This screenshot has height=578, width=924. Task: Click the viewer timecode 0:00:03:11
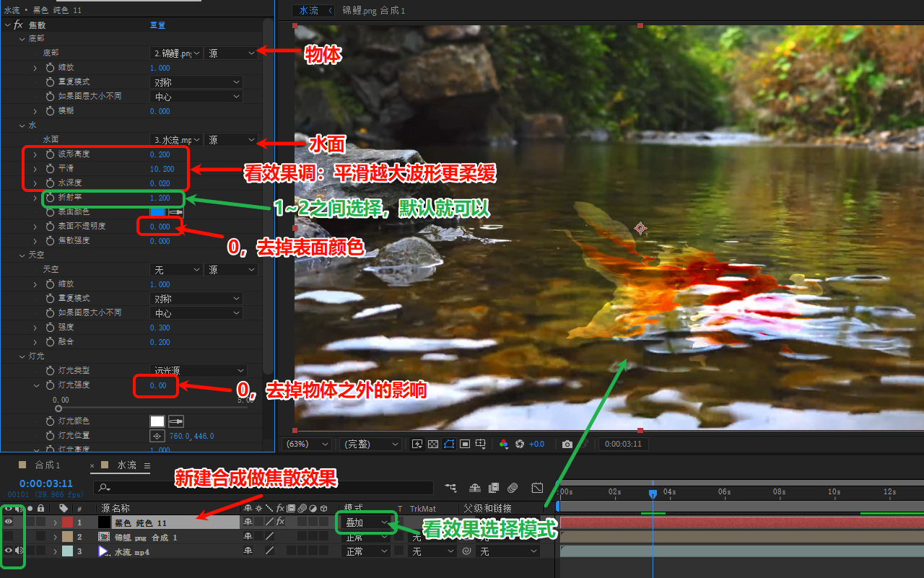point(624,444)
